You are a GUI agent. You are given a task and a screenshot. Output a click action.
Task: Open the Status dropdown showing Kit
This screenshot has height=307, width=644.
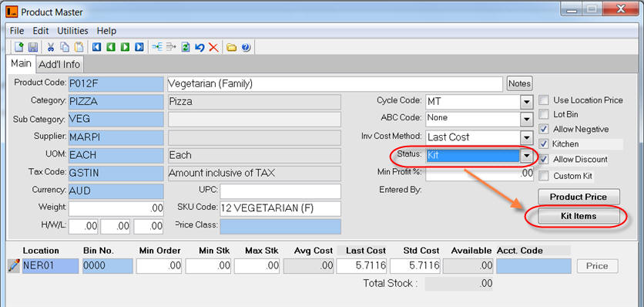(526, 156)
